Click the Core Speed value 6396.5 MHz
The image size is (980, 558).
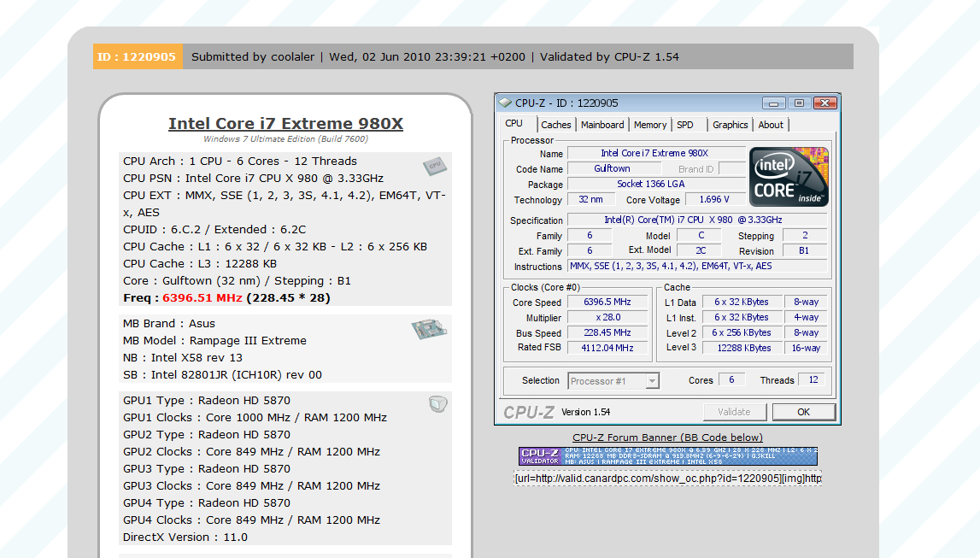click(607, 302)
